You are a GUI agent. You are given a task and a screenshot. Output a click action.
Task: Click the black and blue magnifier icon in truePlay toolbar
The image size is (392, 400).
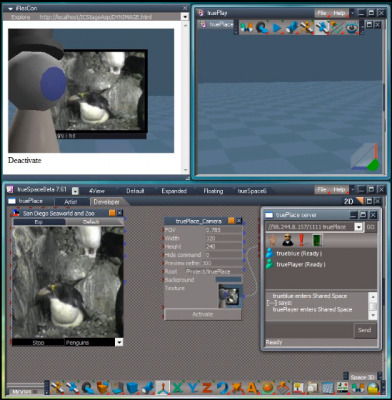tap(262, 28)
